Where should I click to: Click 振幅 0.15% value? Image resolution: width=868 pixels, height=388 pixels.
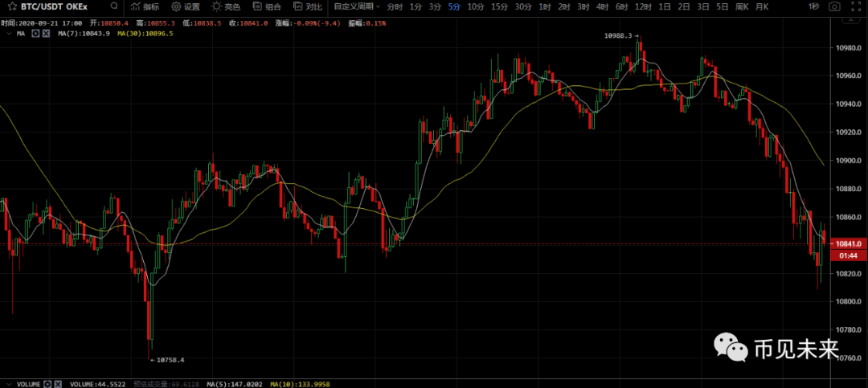pyautogui.click(x=367, y=24)
